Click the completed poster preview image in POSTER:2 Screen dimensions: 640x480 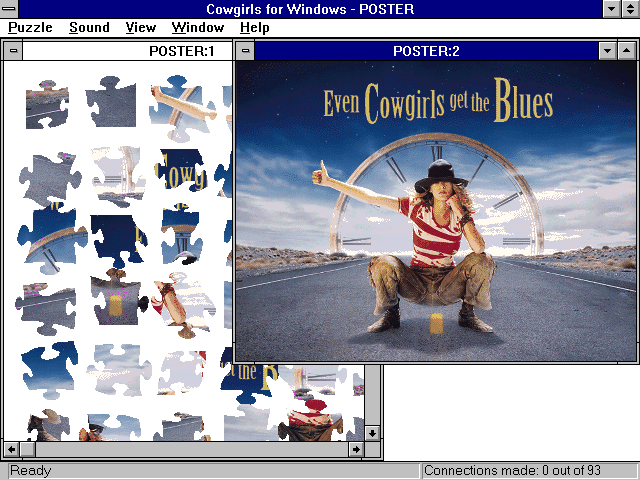coord(436,211)
